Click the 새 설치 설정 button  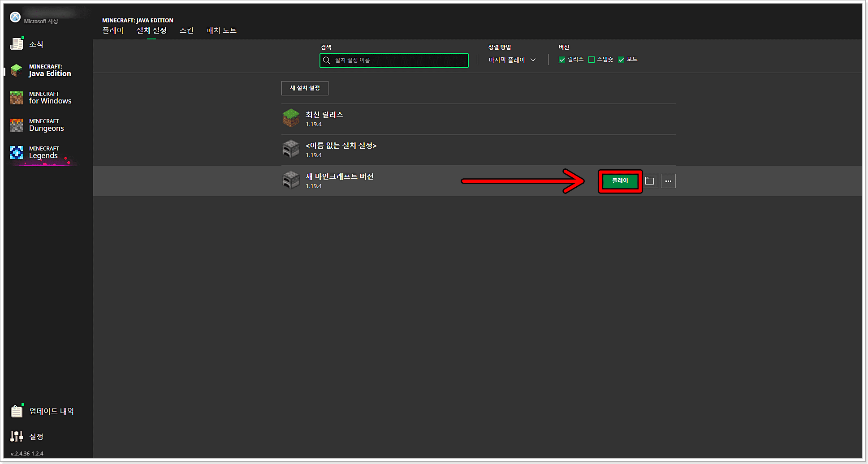tap(305, 88)
